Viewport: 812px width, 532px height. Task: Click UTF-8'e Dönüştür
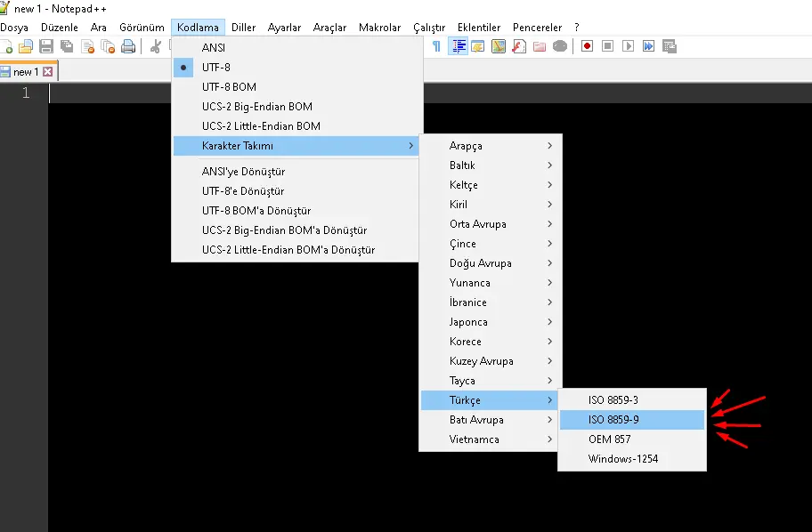coord(296,191)
